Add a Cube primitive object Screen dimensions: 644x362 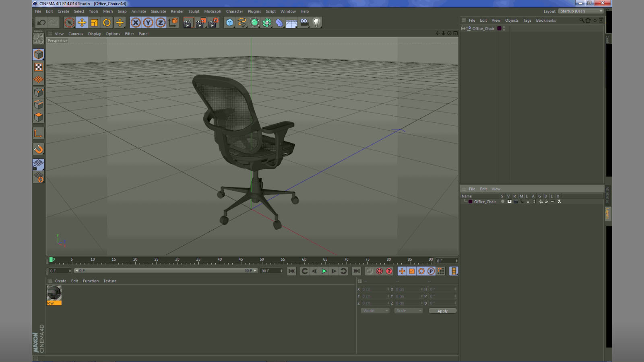pyautogui.click(x=229, y=23)
